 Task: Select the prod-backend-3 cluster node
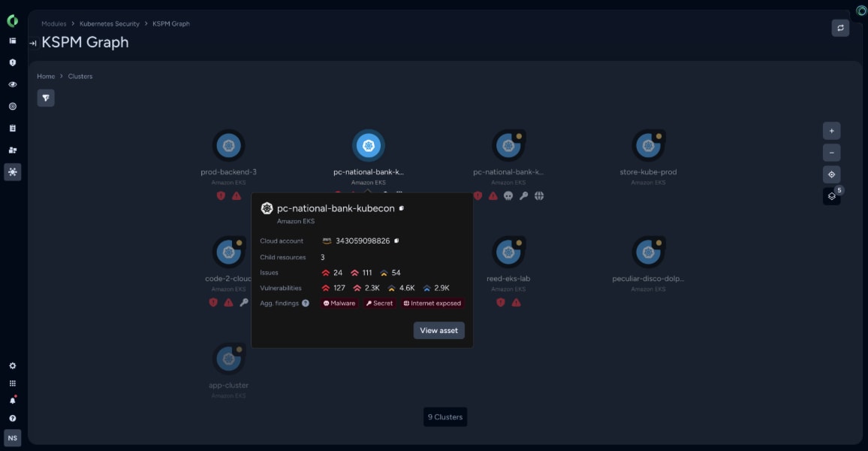click(x=228, y=146)
